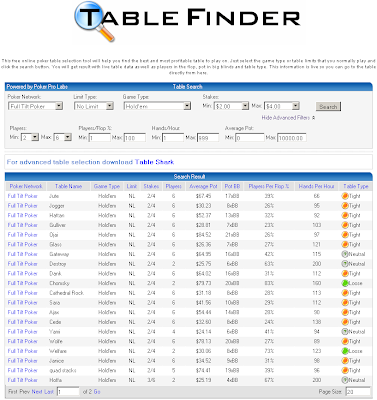Screen dimensions: 377x400
Task: Sort by the Stakes column header
Action: coord(151,186)
